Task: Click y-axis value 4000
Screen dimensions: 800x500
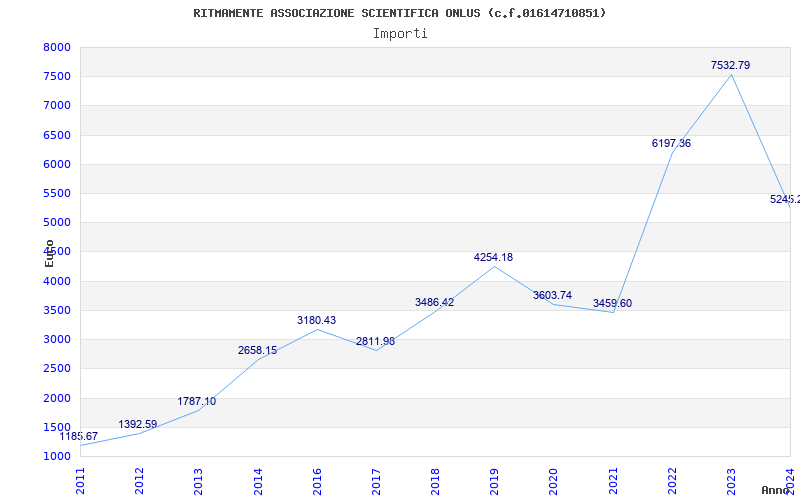Action: (x=57, y=281)
